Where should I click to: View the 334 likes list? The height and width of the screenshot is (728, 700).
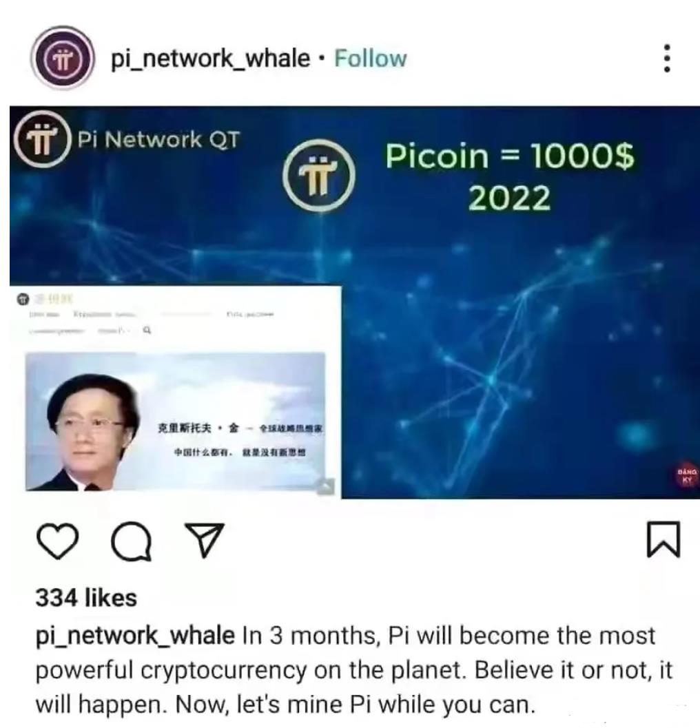pyautogui.click(x=86, y=598)
